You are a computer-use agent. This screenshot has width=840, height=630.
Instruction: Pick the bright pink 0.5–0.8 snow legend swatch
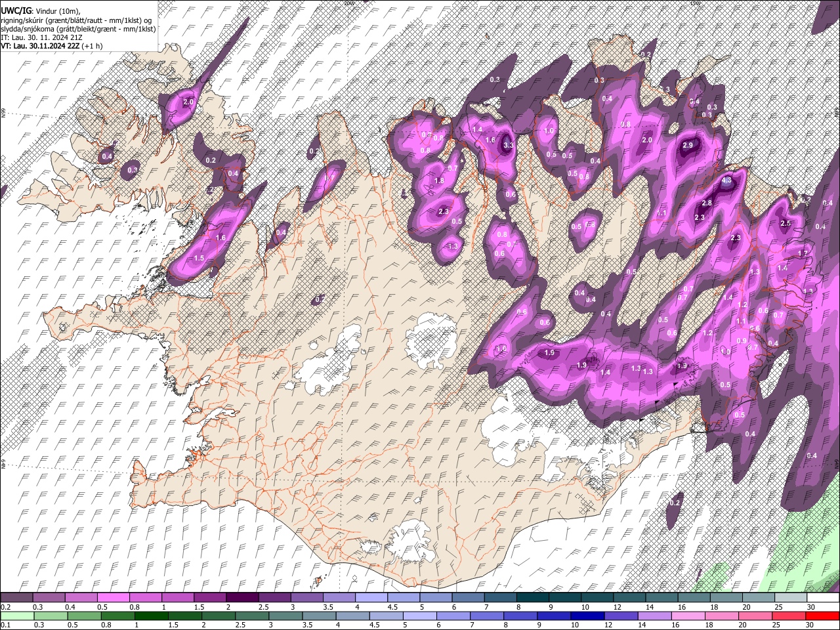point(113,598)
